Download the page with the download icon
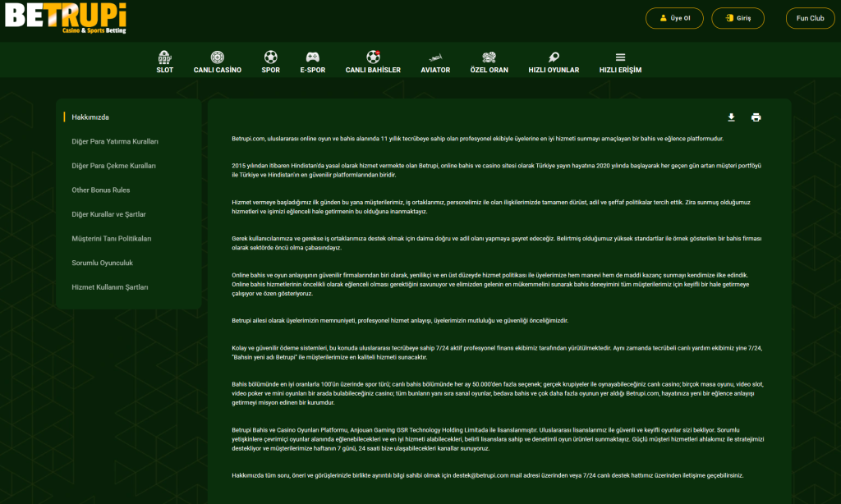Image resolution: width=841 pixels, height=504 pixels. click(731, 117)
